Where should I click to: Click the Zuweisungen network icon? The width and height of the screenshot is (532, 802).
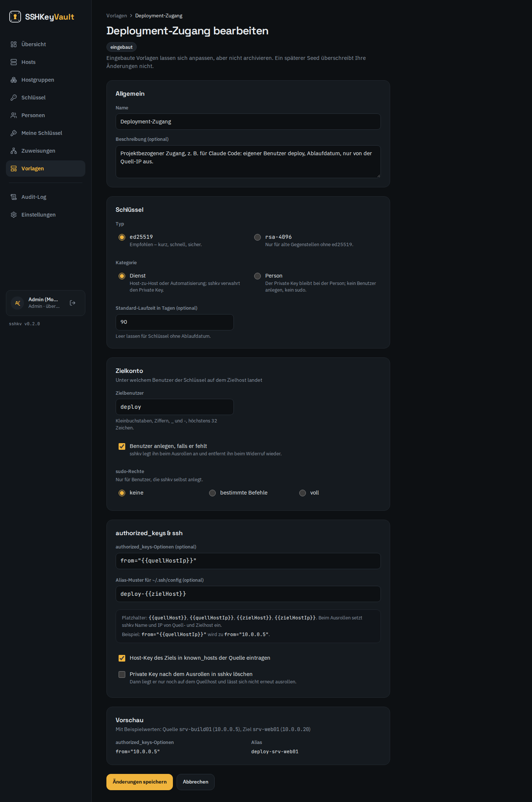click(14, 151)
